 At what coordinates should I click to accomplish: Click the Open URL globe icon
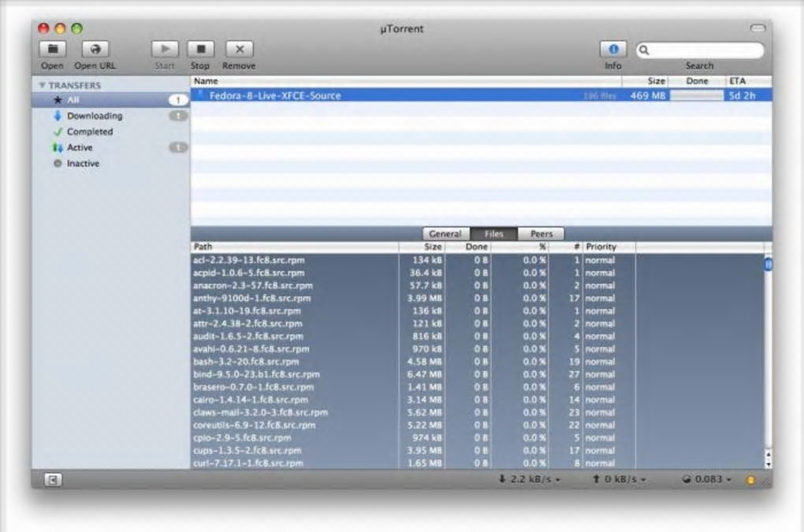(x=95, y=49)
